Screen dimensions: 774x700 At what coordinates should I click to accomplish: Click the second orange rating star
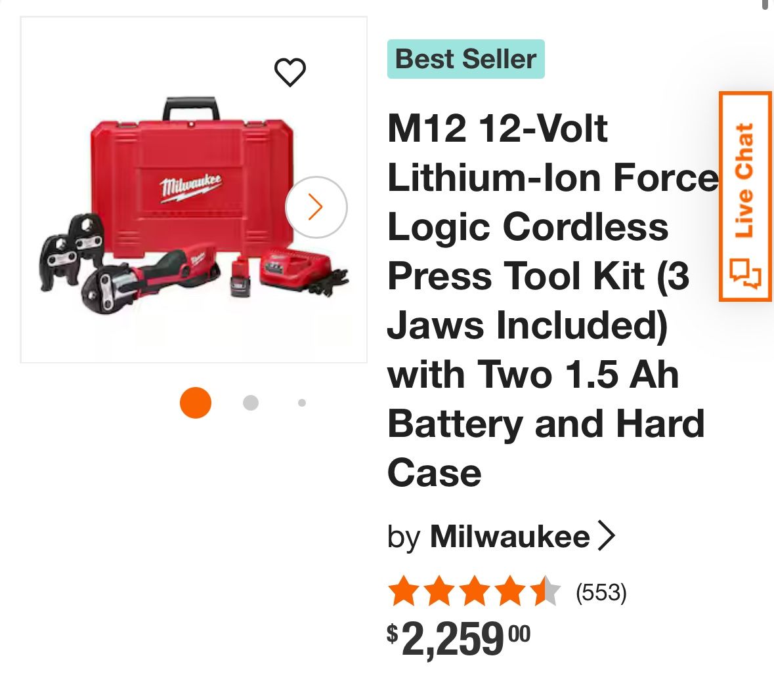(439, 592)
